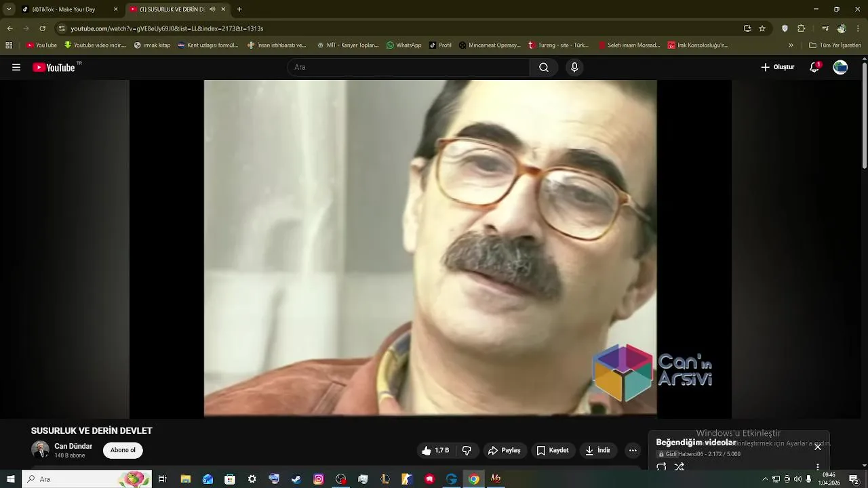This screenshot has height=488, width=868.
Task: Open the playlist panel three-dot options menu
Action: pyautogui.click(x=818, y=466)
